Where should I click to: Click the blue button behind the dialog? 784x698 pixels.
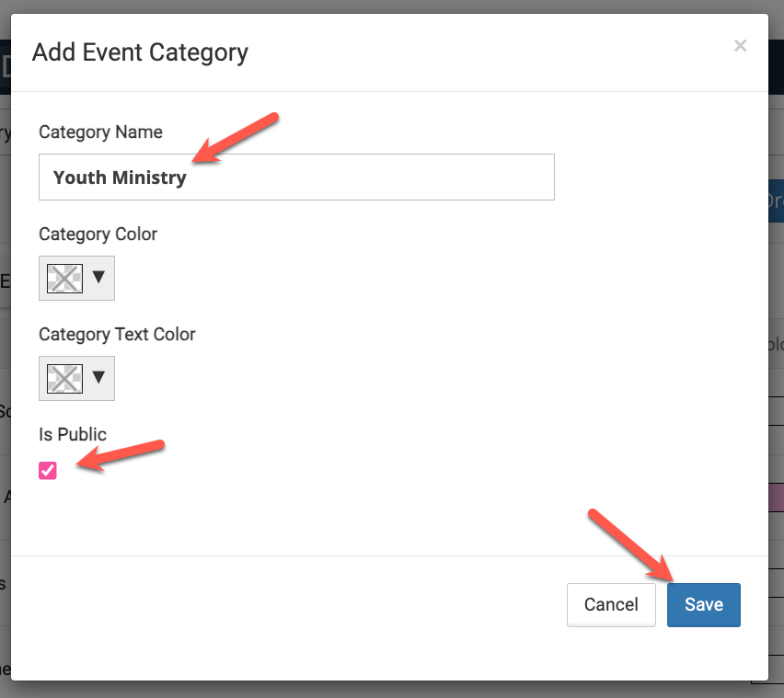pyautogui.click(x=776, y=200)
